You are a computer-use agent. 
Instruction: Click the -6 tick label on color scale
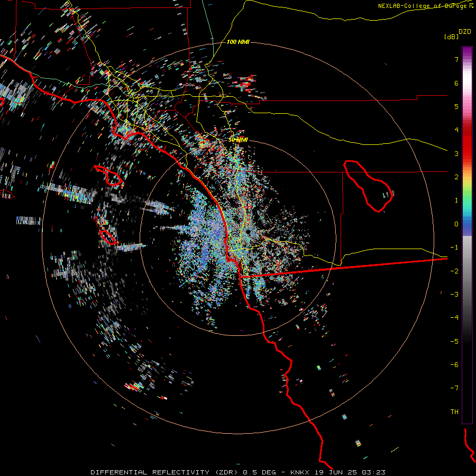[454, 365]
